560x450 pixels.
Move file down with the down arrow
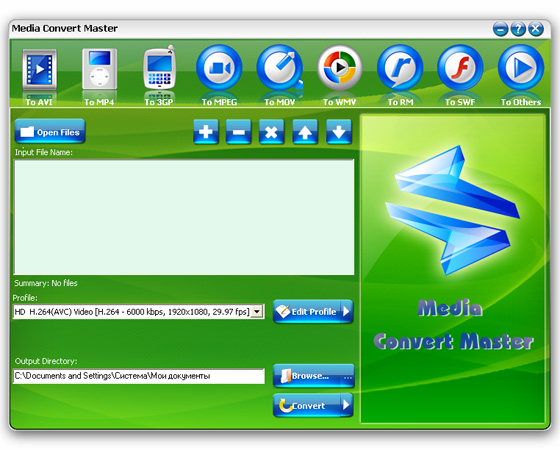coord(339,132)
